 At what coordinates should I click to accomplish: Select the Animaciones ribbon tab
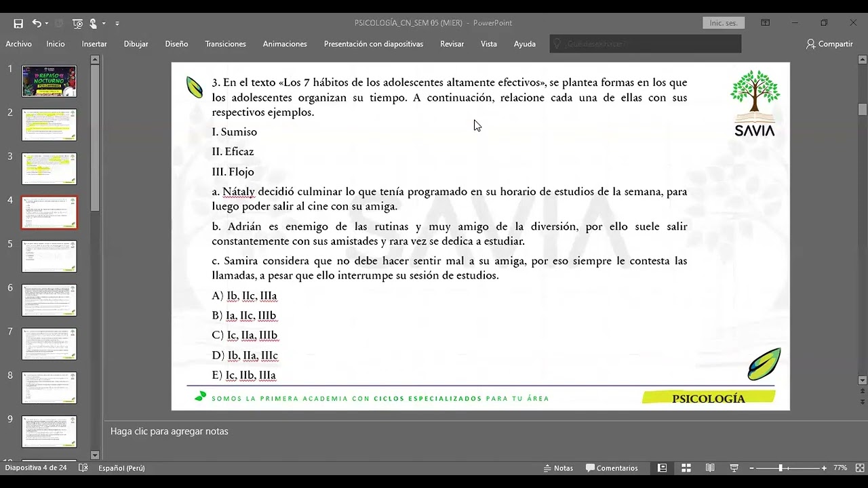click(285, 44)
